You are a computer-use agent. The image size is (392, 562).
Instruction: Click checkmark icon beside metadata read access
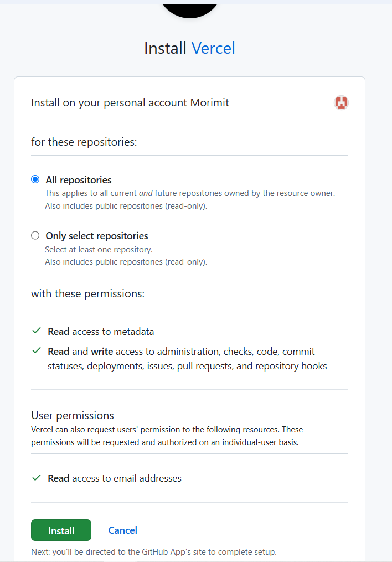click(37, 331)
